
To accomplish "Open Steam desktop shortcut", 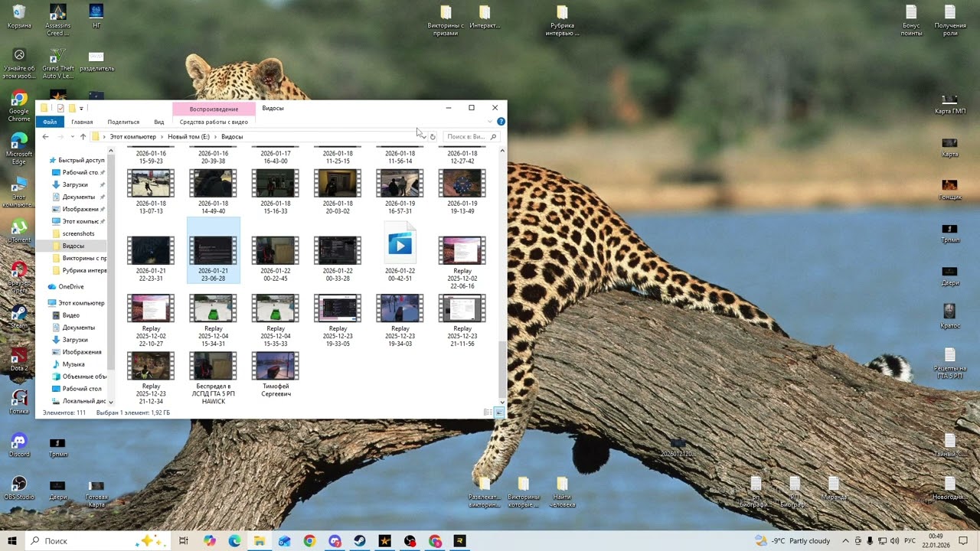I will click(19, 316).
